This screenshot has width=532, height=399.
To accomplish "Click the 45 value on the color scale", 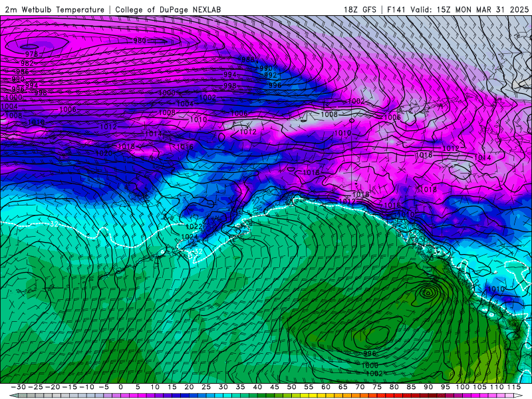I will (x=275, y=387).
